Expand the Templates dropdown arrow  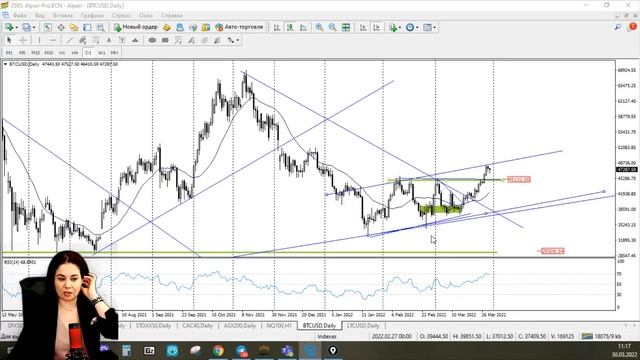434,27
